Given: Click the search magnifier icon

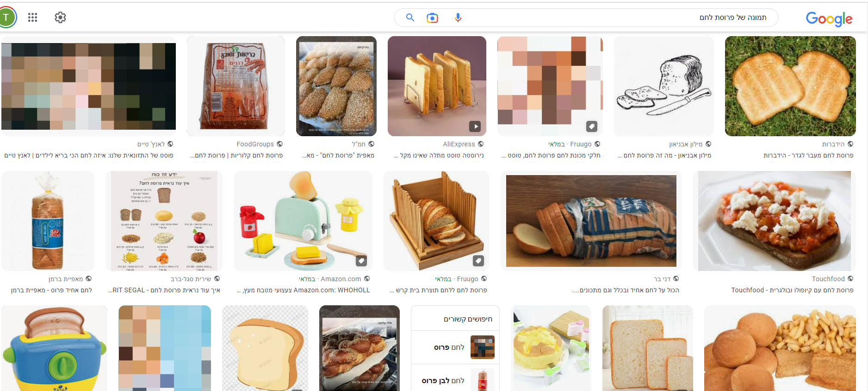Looking at the screenshot, I should (x=409, y=18).
